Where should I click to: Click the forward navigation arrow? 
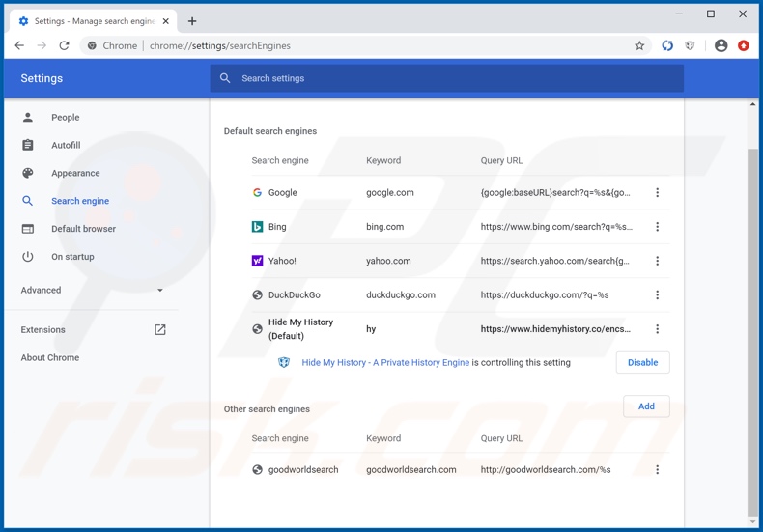42,45
